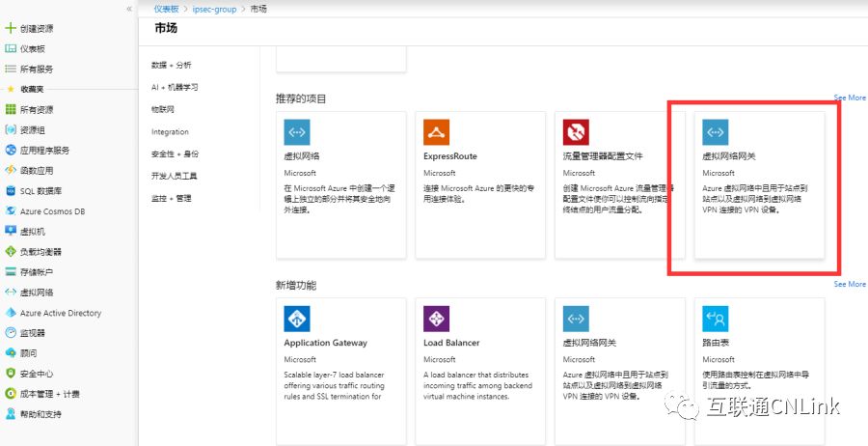Click the 函数应用 sidebar label
This screenshot has height=446, width=868.
[x=37, y=171]
